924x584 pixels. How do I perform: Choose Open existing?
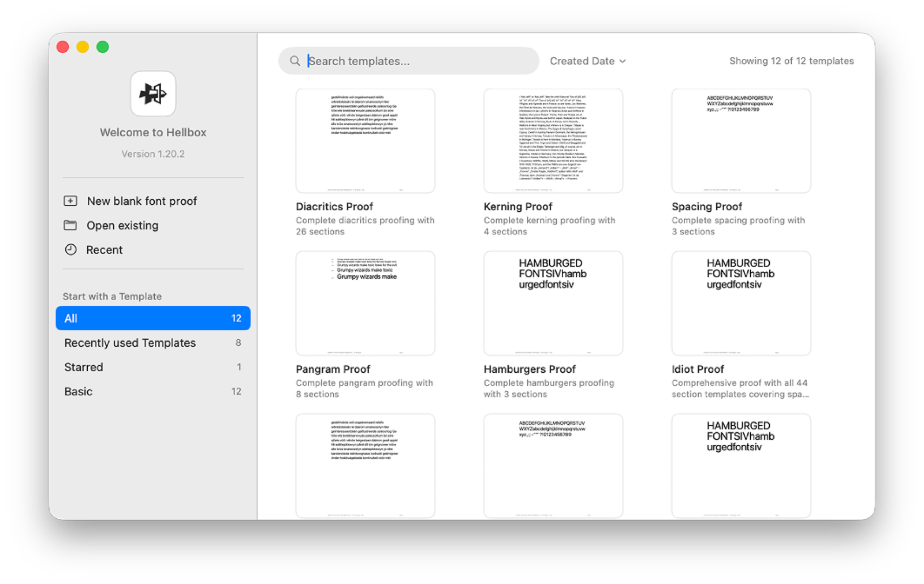122,225
